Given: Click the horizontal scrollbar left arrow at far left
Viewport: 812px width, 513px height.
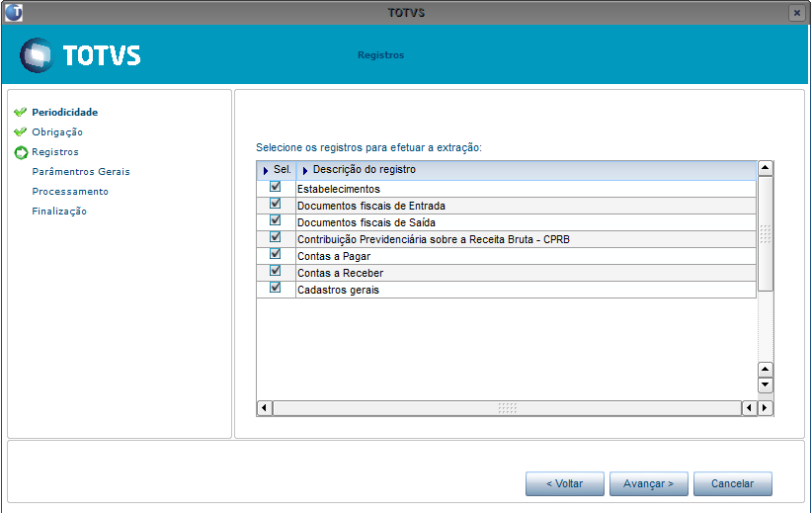Looking at the screenshot, I should 265,408.
